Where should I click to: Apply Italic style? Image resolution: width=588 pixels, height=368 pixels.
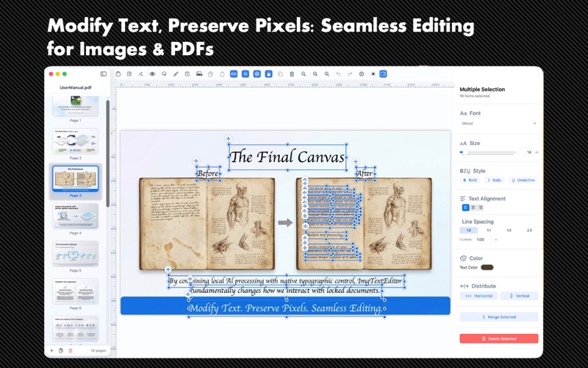495,180
